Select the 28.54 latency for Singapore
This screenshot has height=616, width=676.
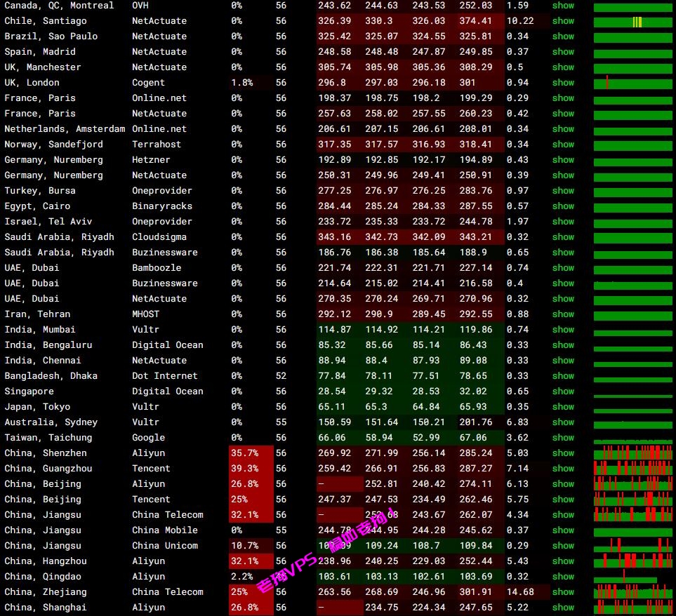(332, 391)
